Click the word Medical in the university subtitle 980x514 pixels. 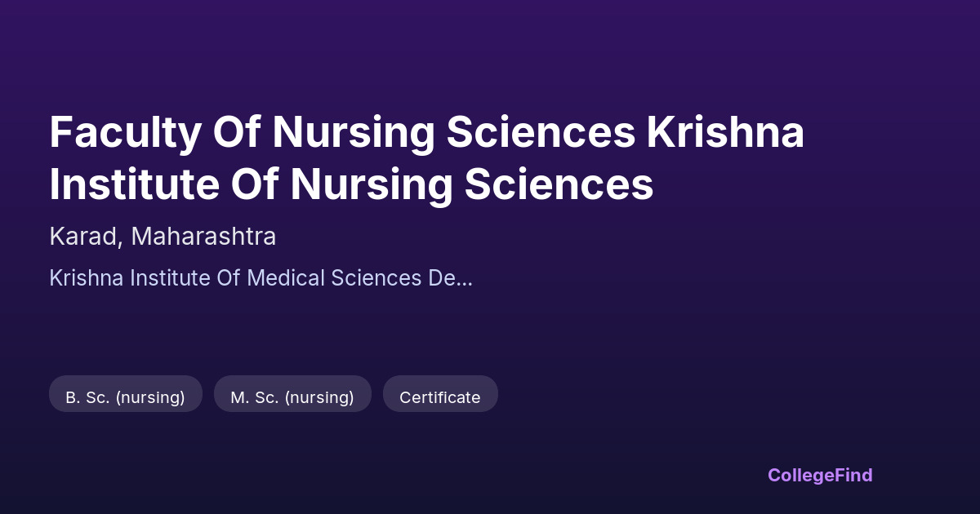288,278
